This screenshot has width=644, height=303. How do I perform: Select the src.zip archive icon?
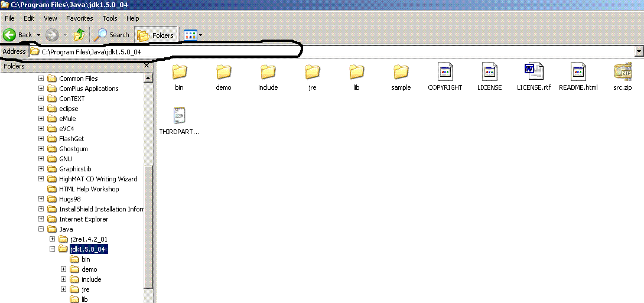point(623,72)
